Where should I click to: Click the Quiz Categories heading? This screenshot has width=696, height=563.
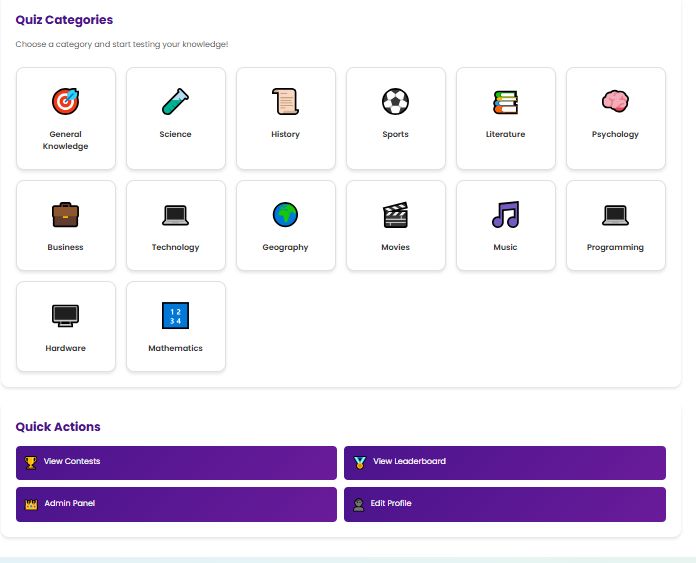[x=64, y=20]
